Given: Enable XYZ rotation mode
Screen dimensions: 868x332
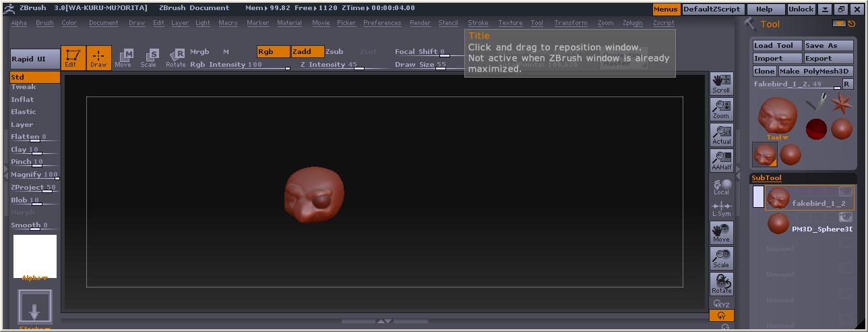Looking at the screenshot, I should tap(721, 304).
